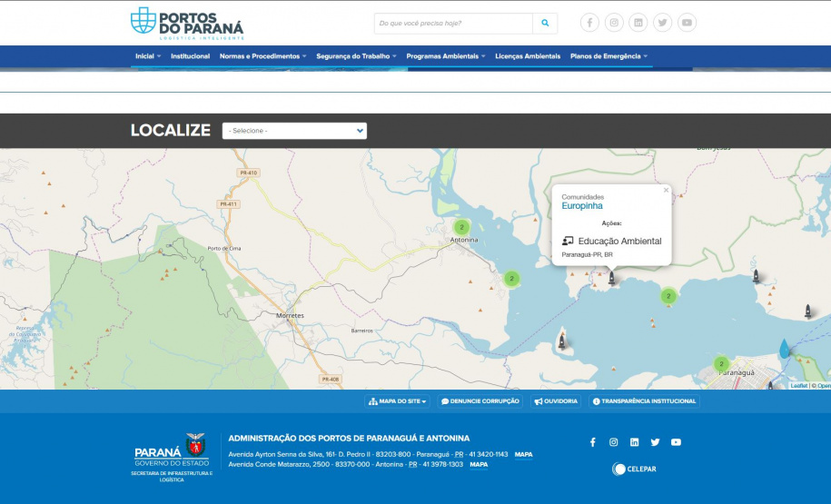This screenshot has height=504, width=831.
Task: Focus the 'Do que você precisa hoje?' search field
Action: (454, 24)
